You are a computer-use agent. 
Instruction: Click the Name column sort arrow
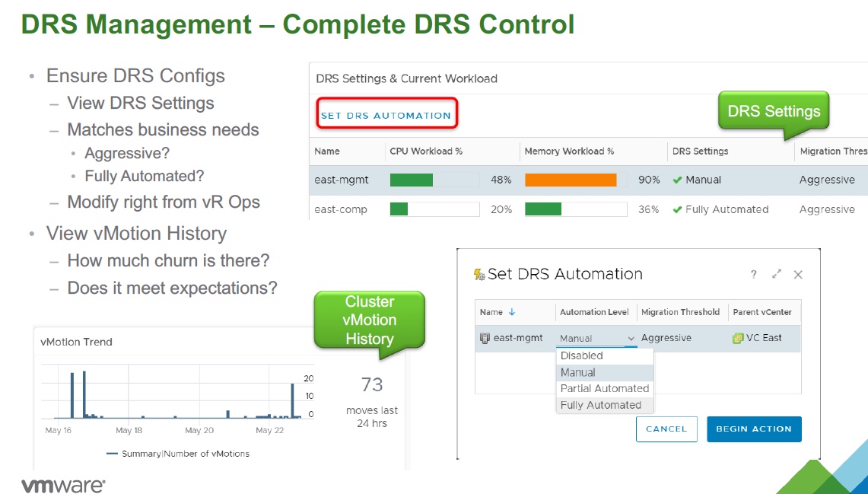pyautogui.click(x=512, y=312)
